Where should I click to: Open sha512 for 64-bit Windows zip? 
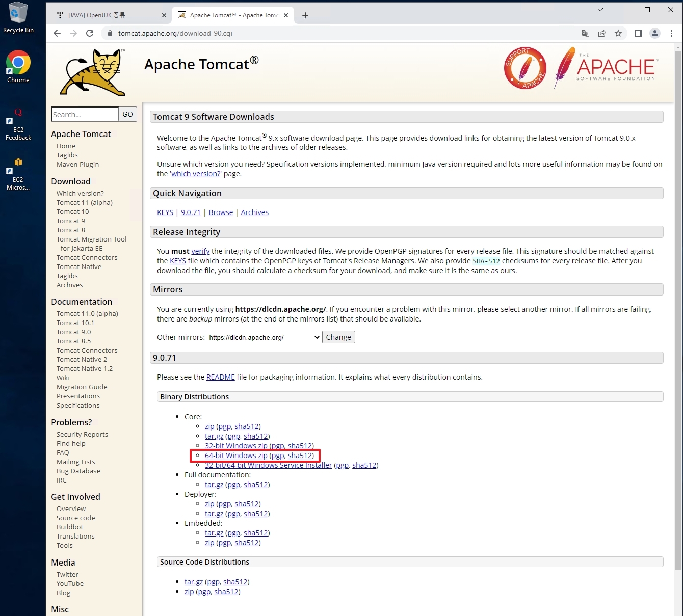pos(300,456)
